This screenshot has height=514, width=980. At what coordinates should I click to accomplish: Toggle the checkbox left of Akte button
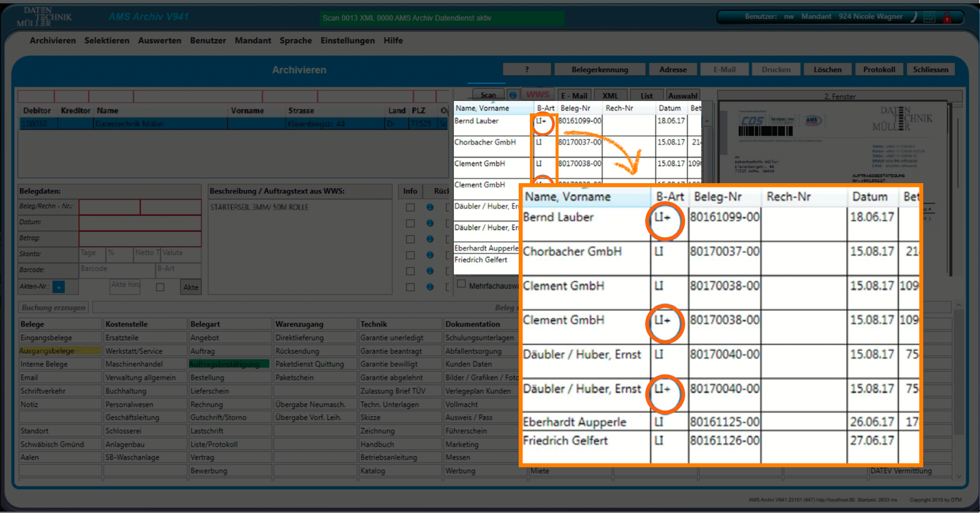coord(160,287)
